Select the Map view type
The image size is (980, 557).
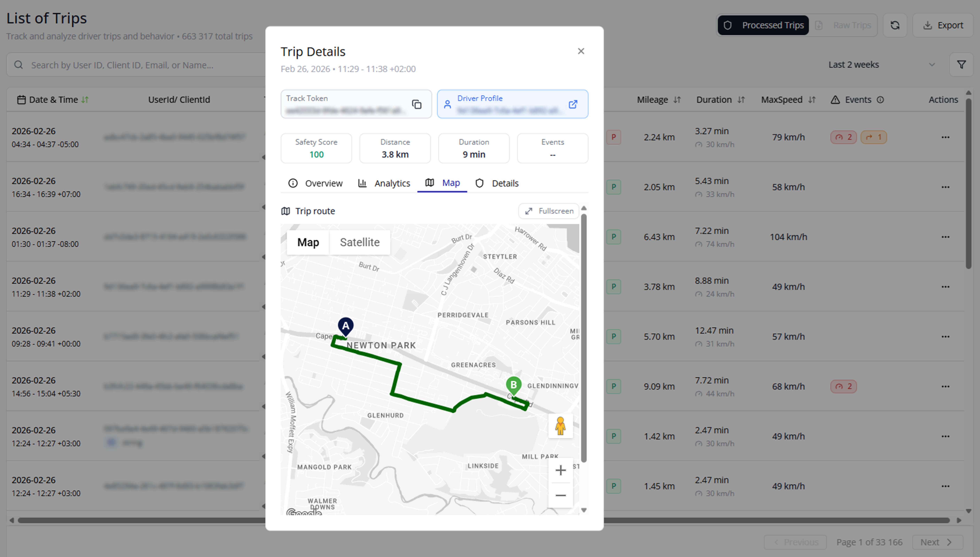(x=308, y=242)
